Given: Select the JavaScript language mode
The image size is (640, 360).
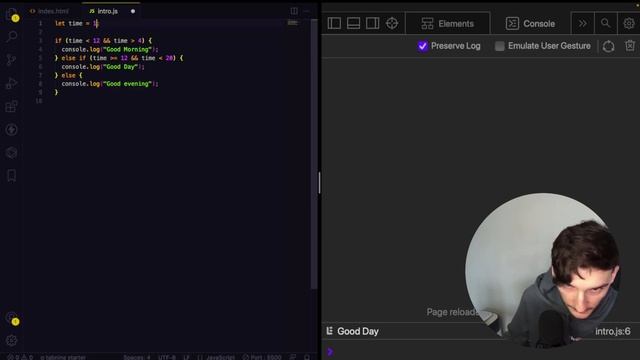Looking at the screenshot, I should [216, 357].
